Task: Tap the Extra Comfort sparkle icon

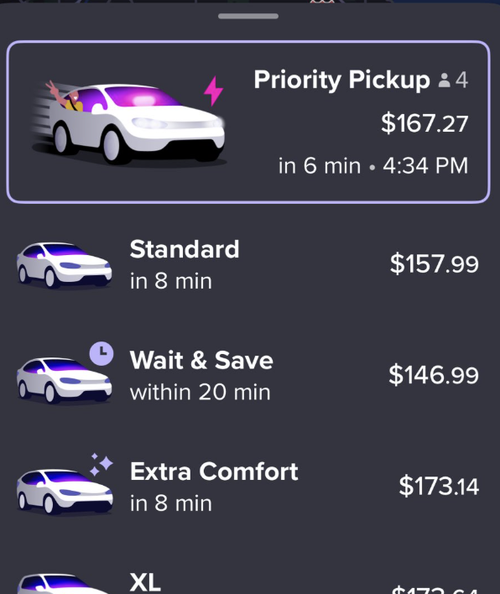Action: (101, 464)
